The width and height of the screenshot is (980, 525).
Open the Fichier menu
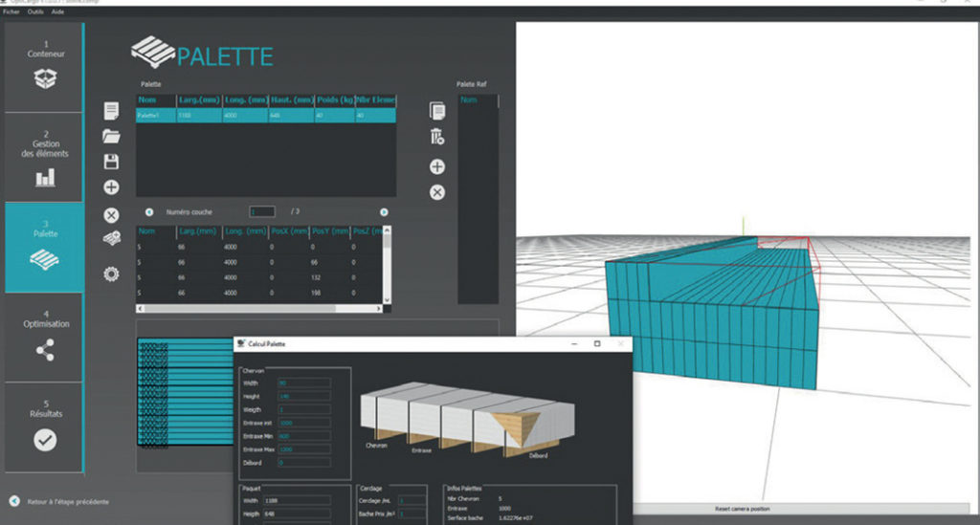tap(11, 11)
